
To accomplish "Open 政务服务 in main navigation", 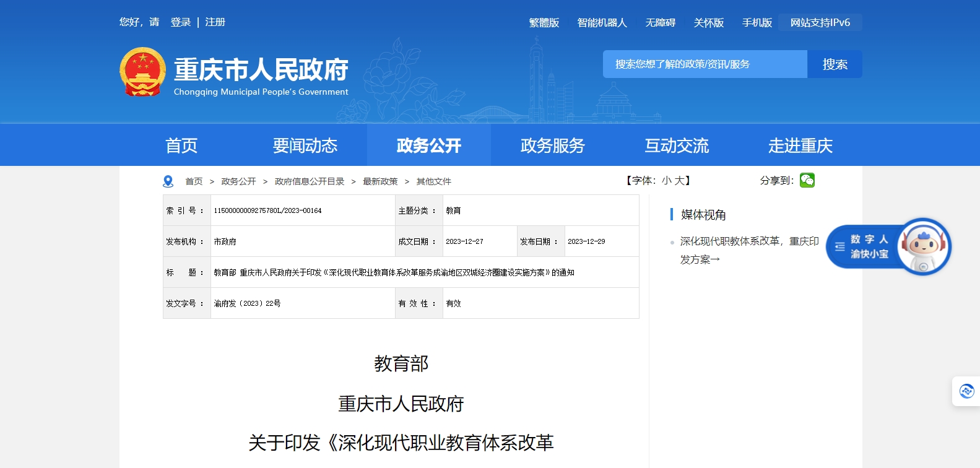I will click(x=552, y=145).
